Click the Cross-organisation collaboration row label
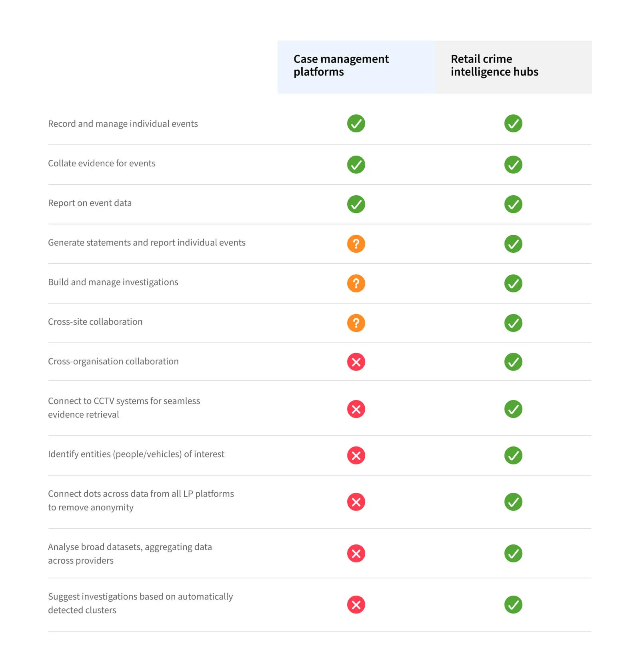 click(113, 361)
